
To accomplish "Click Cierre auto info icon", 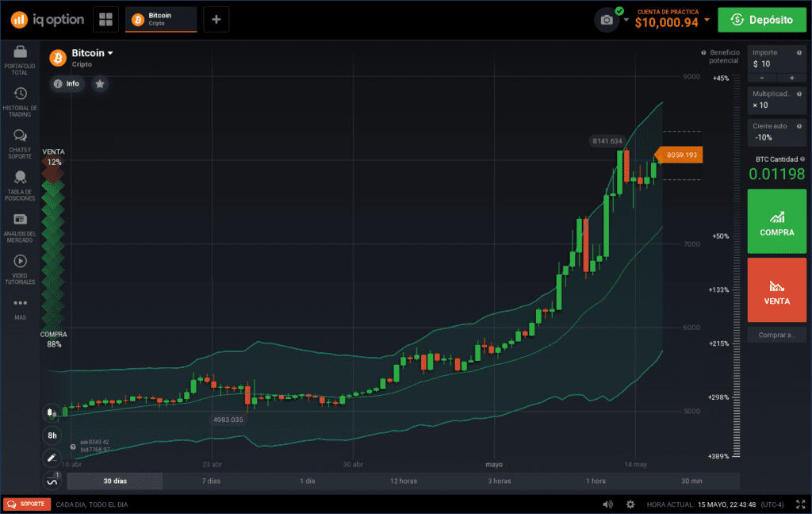I will [x=799, y=126].
